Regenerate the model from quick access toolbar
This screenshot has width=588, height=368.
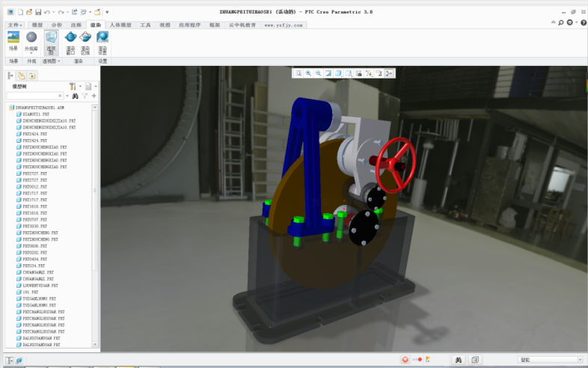tap(74, 12)
